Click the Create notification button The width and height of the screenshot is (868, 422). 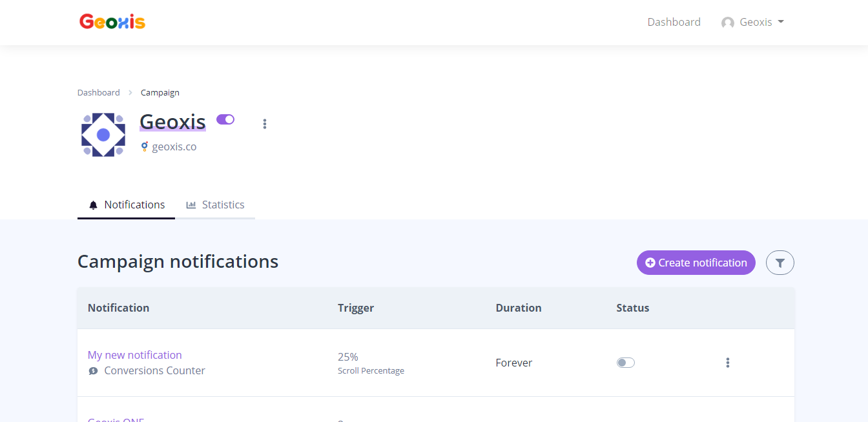(696, 263)
